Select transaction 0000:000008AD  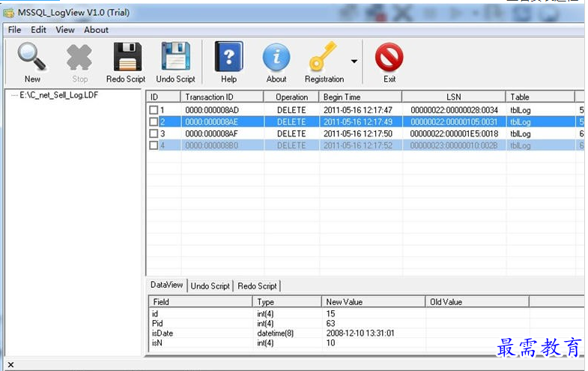point(212,110)
